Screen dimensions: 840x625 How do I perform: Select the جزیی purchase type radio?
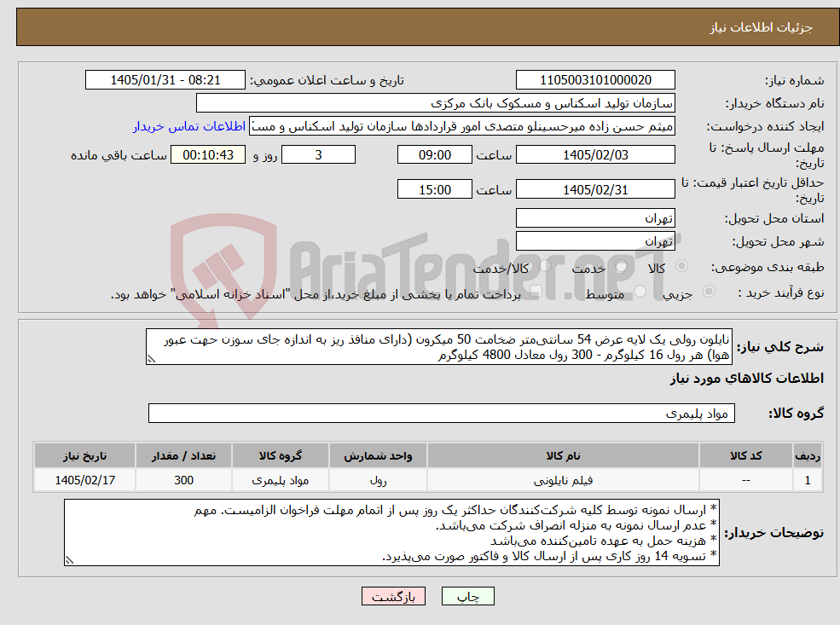point(708,292)
